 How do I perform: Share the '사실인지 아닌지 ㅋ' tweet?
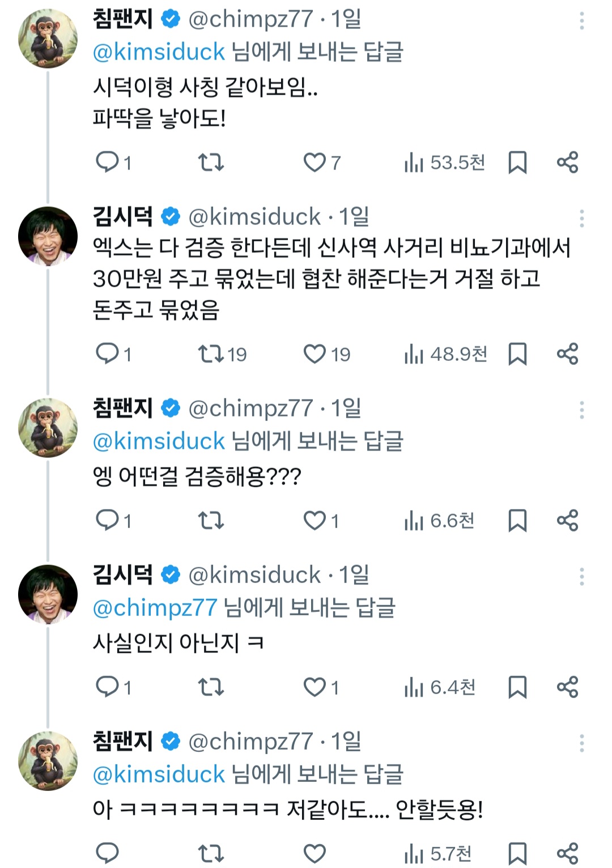pos(567,687)
